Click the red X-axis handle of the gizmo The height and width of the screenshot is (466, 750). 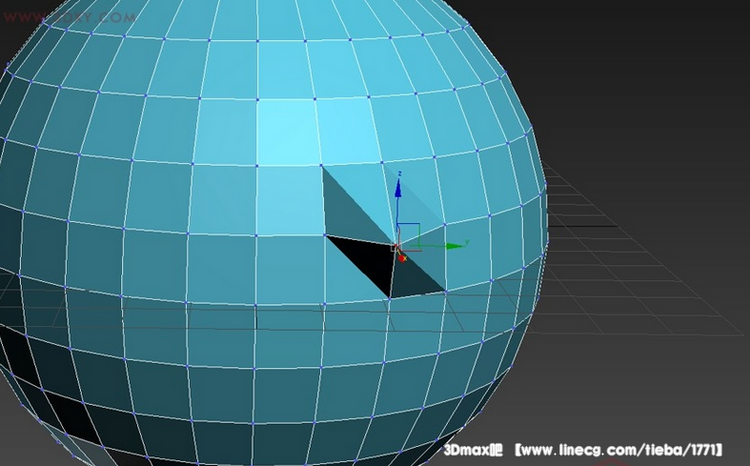(402, 258)
